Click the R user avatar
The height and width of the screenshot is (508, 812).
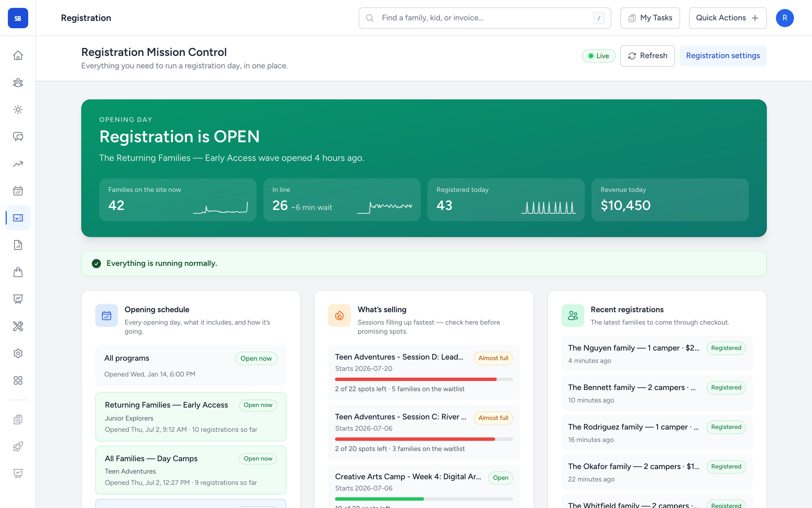(x=784, y=18)
